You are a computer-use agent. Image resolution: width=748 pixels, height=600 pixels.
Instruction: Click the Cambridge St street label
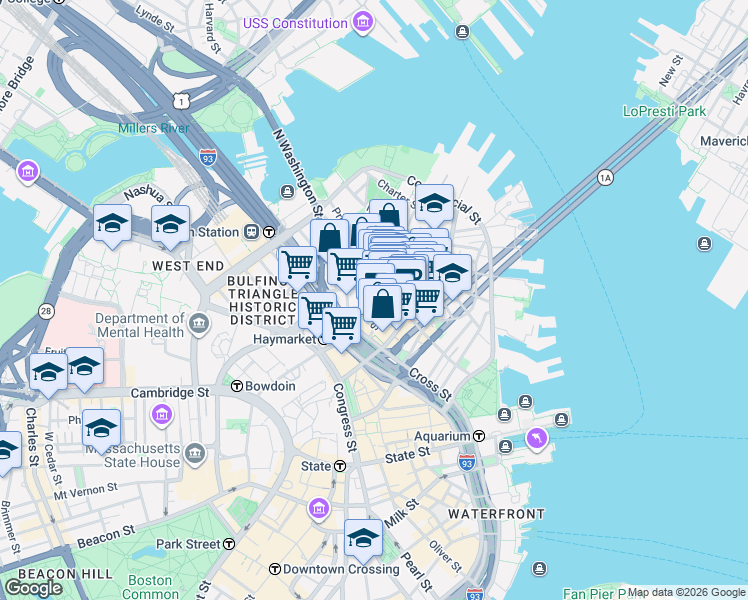pos(170,393)
